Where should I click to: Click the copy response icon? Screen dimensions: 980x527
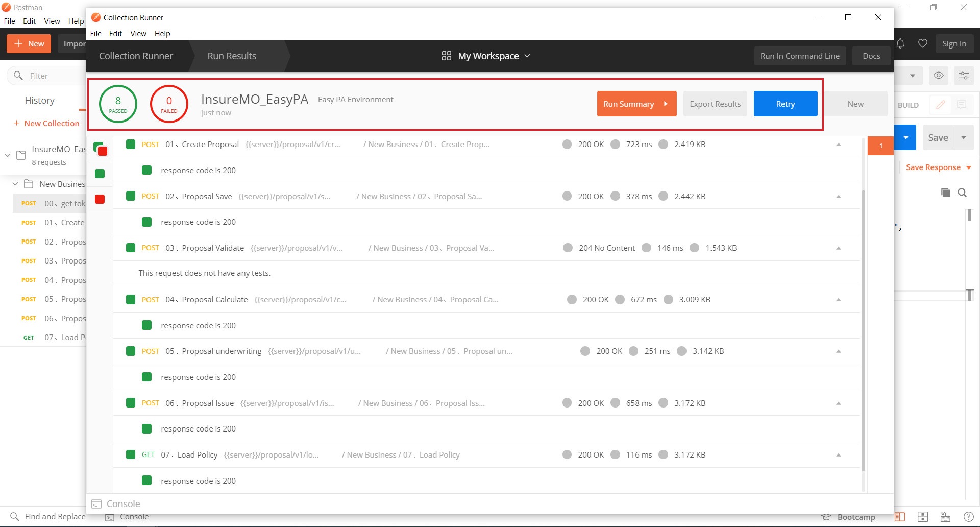946,193
